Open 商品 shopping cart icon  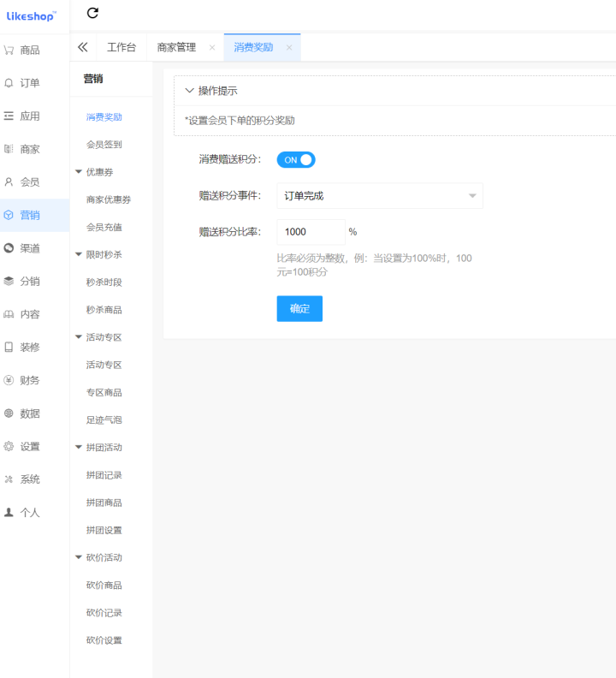(x=9, y=51)
